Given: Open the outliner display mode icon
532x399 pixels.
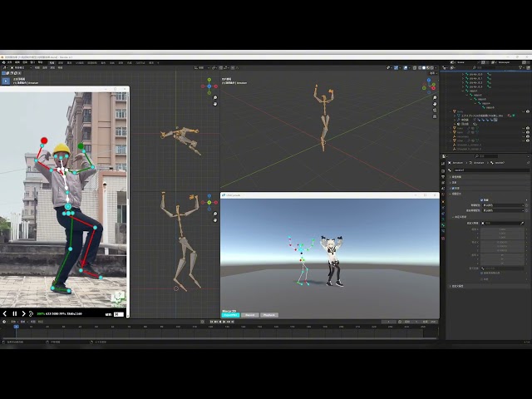Looking at the screenshot, I should click(453, 68).
